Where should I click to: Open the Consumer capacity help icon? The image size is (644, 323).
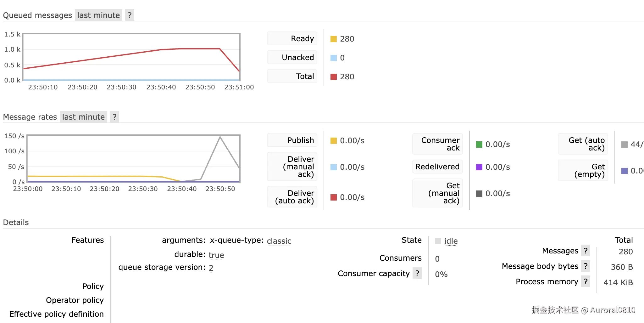(417, 273)
